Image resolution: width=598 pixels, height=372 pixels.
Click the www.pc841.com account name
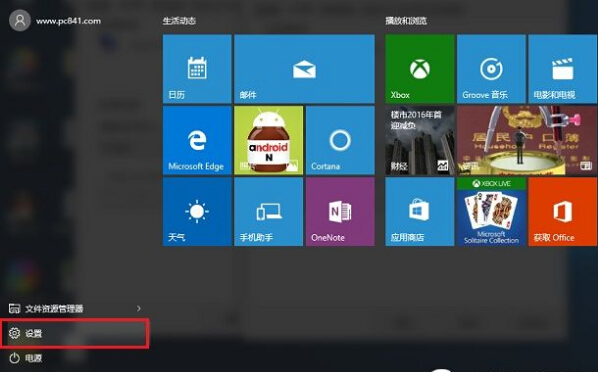coord(69,21)
